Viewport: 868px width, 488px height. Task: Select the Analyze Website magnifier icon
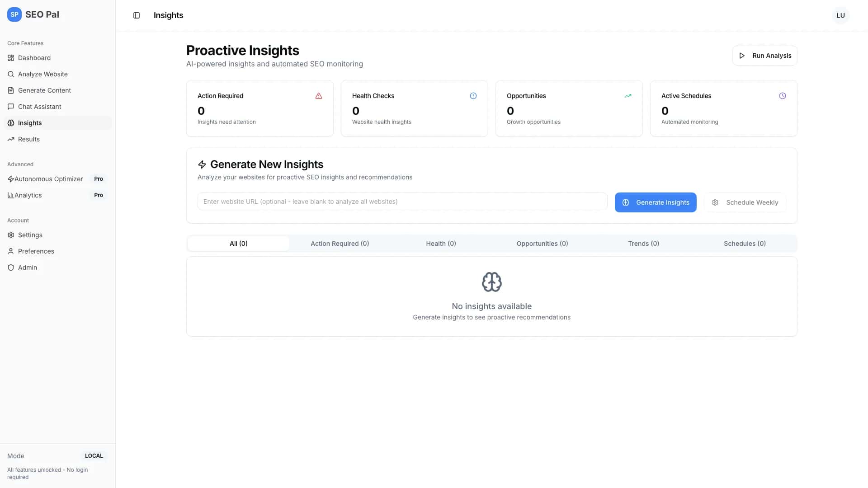point(11,74)
